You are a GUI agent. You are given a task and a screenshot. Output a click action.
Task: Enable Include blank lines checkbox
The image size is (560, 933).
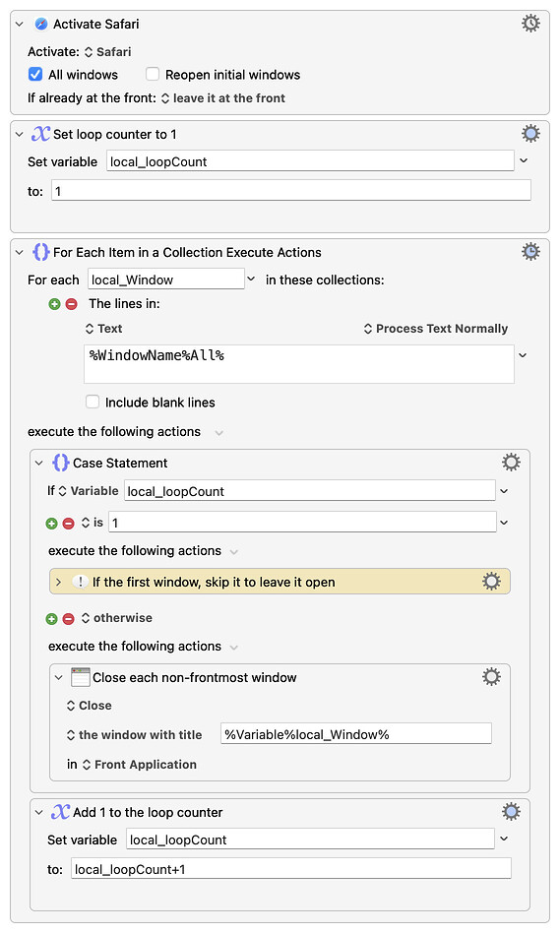click(93, 402)
